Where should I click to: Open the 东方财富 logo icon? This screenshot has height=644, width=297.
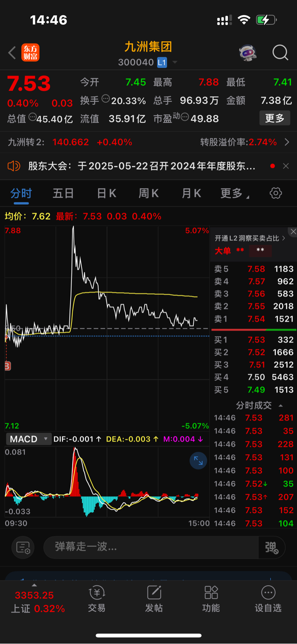coord(31,53)
